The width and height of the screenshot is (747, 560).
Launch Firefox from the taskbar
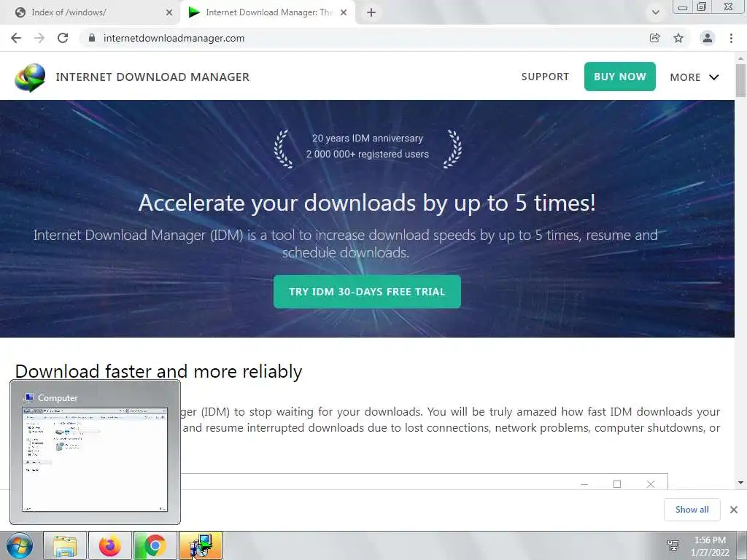(109, 545)
